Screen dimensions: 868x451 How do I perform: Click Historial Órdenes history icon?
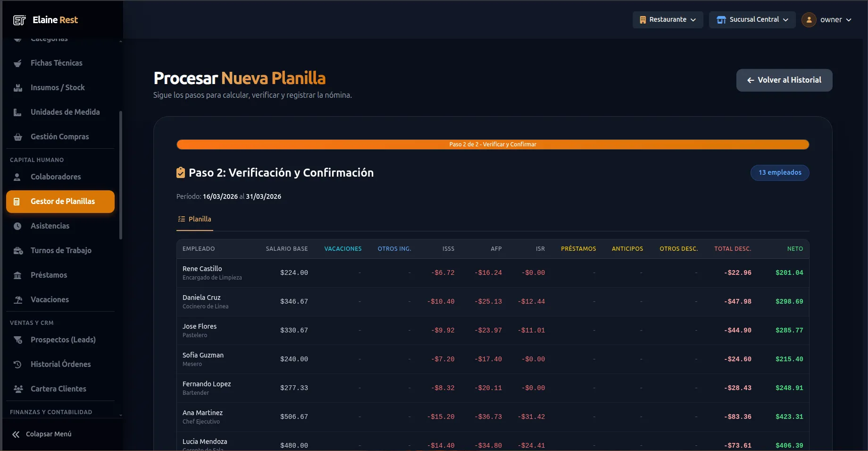click(17, 365)
